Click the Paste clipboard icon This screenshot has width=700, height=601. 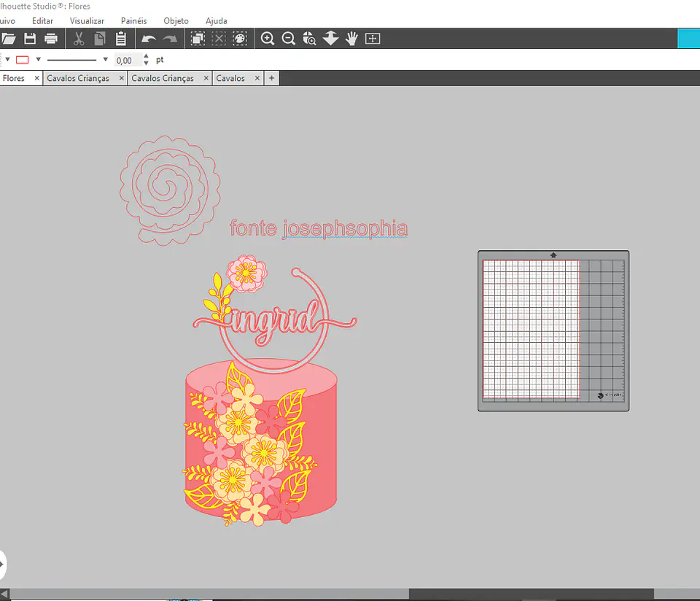(x=120, y=39)
